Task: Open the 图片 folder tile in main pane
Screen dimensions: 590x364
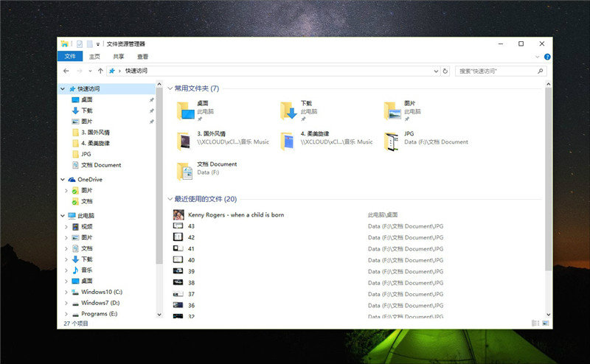Action: (392, 111)
